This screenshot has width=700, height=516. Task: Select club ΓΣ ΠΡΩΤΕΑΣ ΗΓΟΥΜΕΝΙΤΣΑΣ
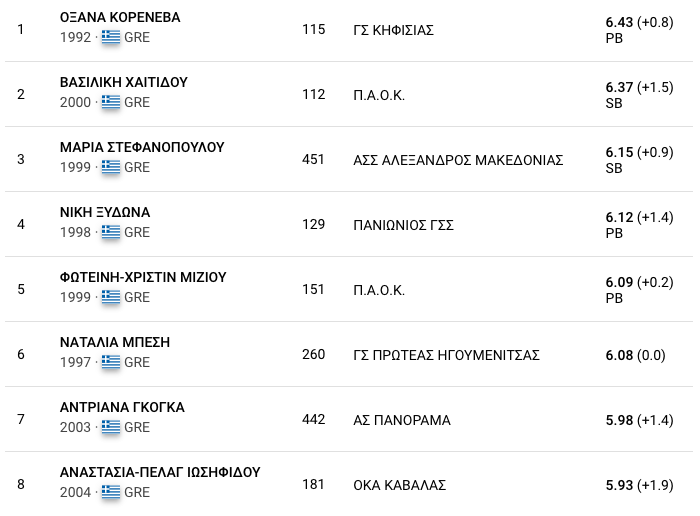(446, 355)
